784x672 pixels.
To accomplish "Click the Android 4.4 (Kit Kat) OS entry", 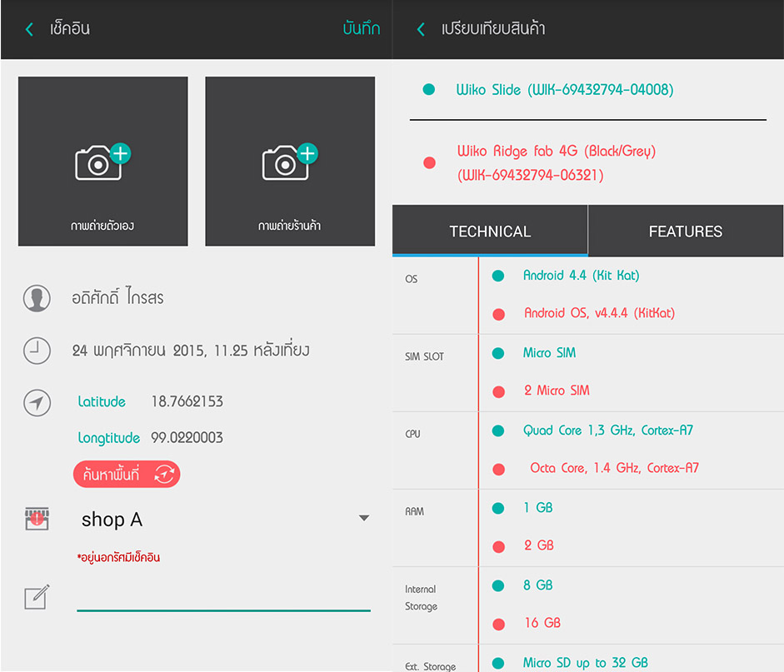I will 581,275.
